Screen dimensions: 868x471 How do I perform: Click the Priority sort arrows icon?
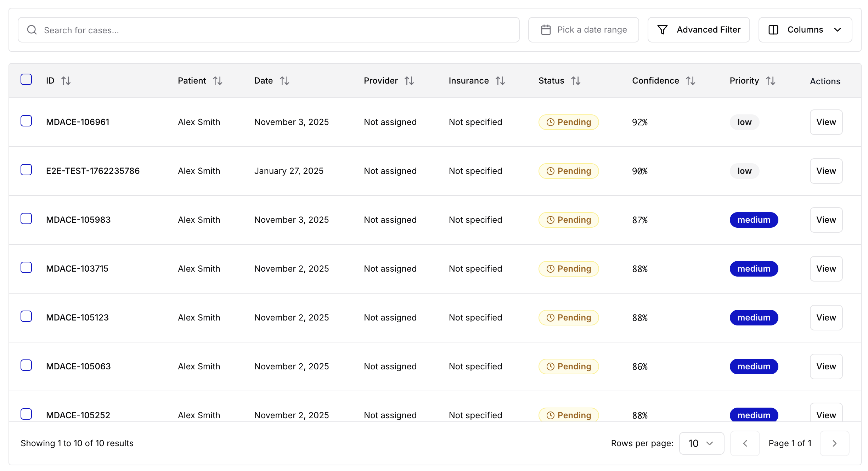[771, 81]
